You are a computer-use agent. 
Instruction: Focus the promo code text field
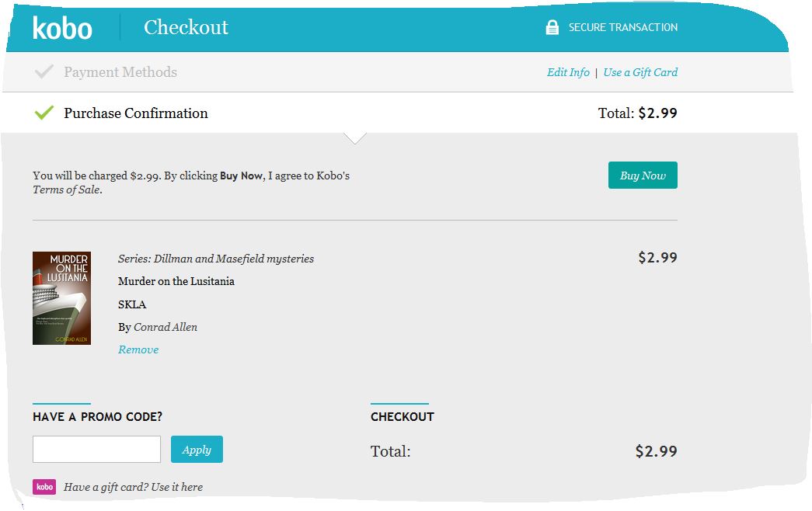click(x=96, y=450)
